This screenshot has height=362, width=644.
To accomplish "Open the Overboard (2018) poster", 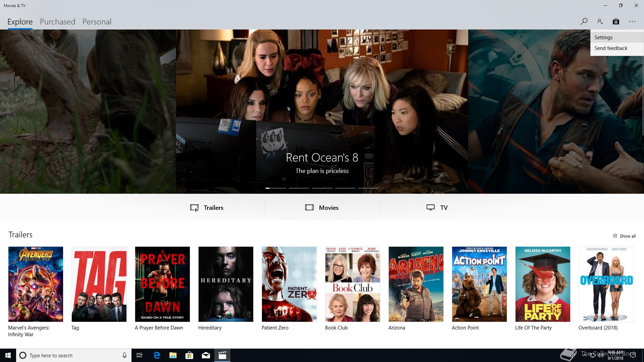I will point(606,284).
